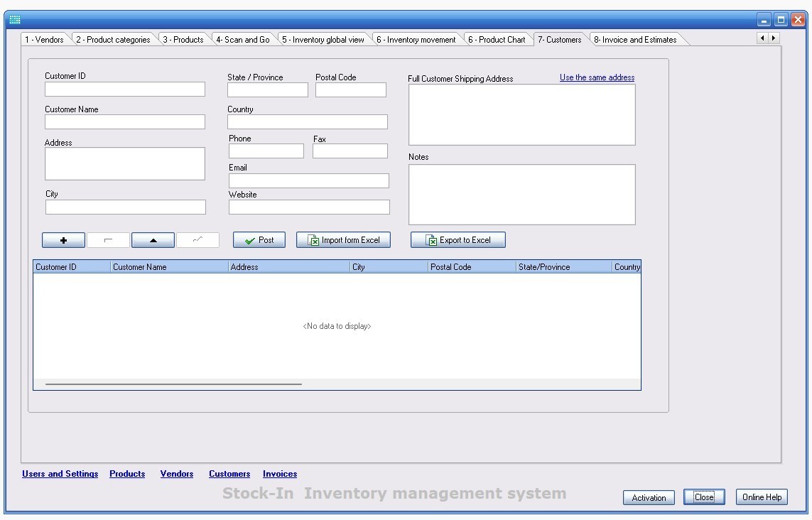
Task: Sort by Postal Code column header
Action: point(472,266)
